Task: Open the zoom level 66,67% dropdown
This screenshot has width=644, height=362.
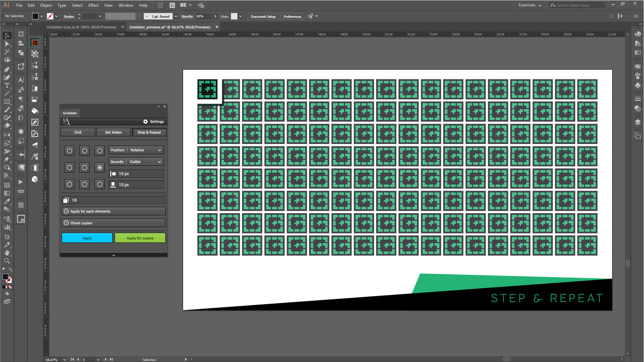Action: pyautogui.click(x=65, y=360)
